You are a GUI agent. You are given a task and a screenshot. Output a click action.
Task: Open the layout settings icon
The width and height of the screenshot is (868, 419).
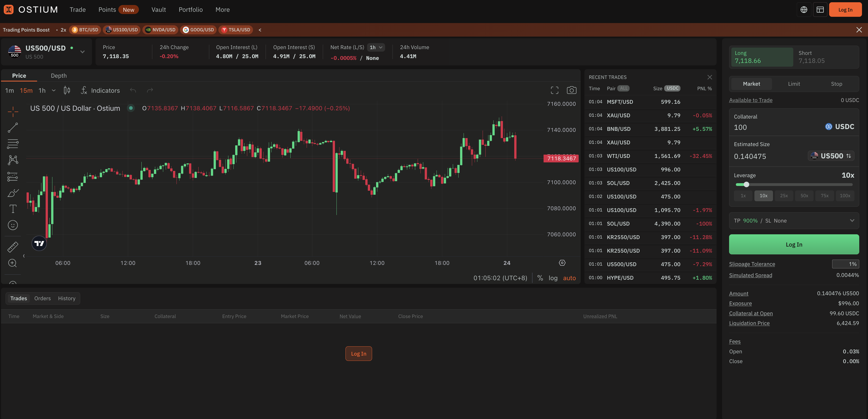point(820,10)
